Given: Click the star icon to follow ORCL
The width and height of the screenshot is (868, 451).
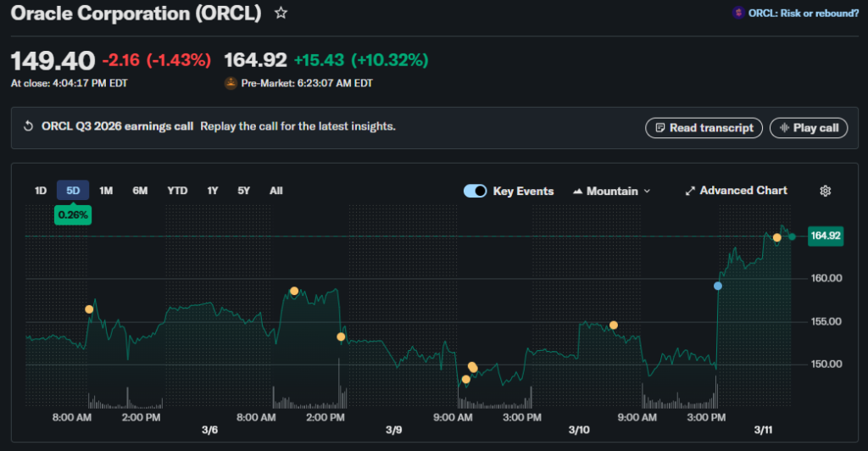Looking at the screenshot, I should click(x=281, y=14).
